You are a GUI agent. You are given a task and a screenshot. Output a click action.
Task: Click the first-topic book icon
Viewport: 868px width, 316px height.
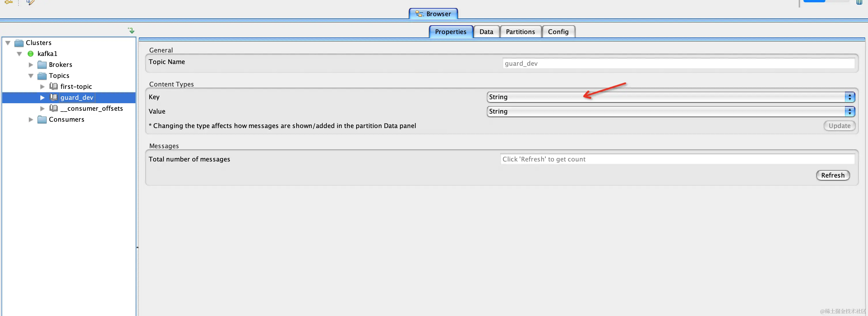53,86
